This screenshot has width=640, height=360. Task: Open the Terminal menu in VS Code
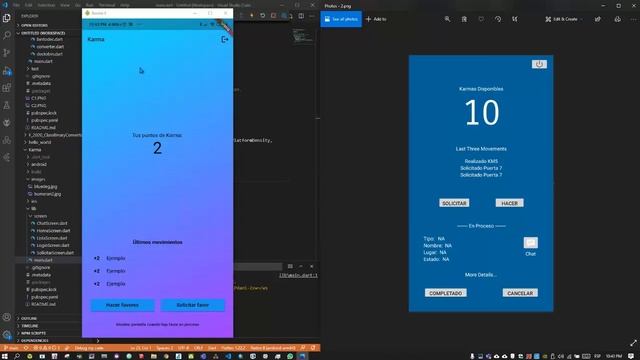107,5
